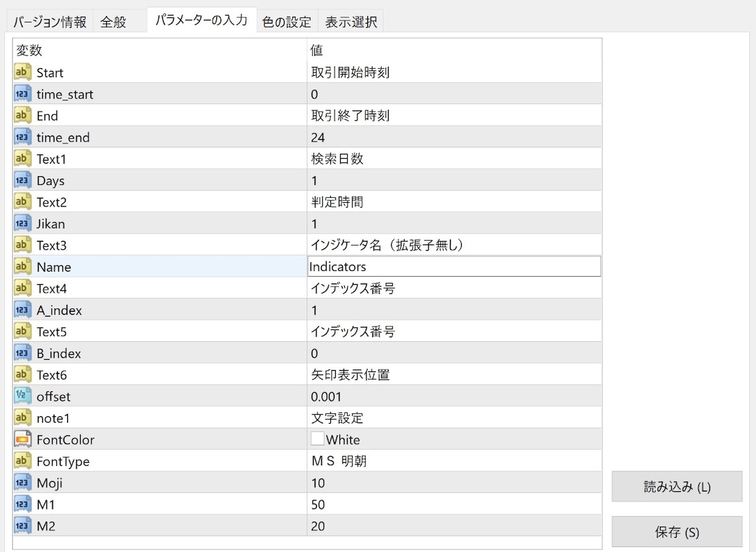Click the double type icon beside offset
The height and width of the screenshot is (552, 756).
tap(22, 396)
